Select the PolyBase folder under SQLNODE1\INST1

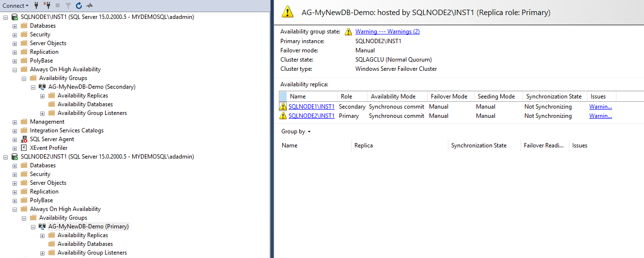[x=41, y=61]
